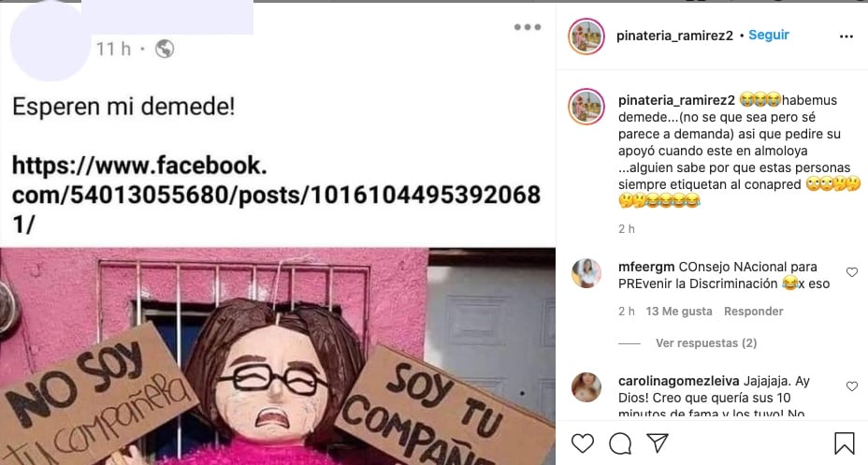Share post using paper plane icon
Image resolution: width=868 pixels, height=465 pixels.
click(x=658, y=443)
